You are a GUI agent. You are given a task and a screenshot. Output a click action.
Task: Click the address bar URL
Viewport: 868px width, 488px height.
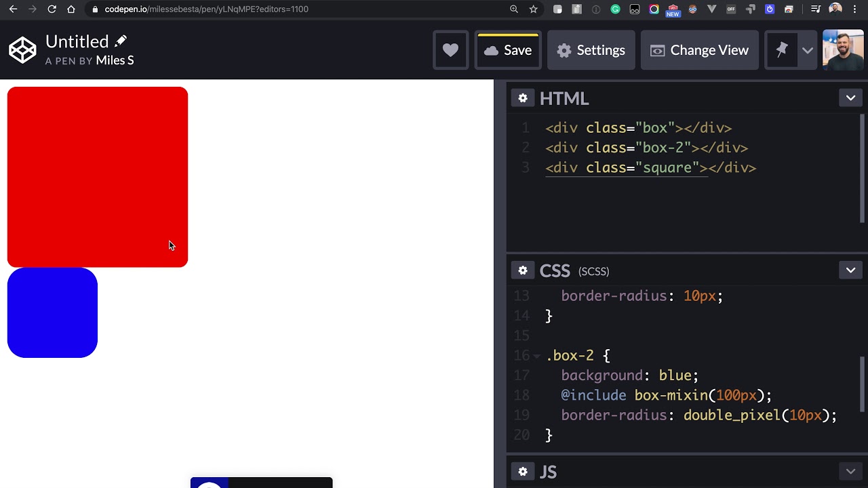[206, 9]
